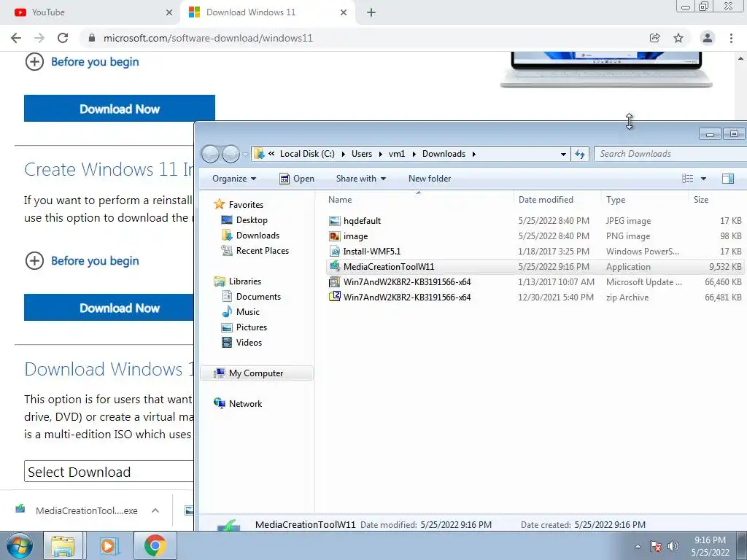Sort files by Type column
This screenshot has width=747, height=560.
645,200
